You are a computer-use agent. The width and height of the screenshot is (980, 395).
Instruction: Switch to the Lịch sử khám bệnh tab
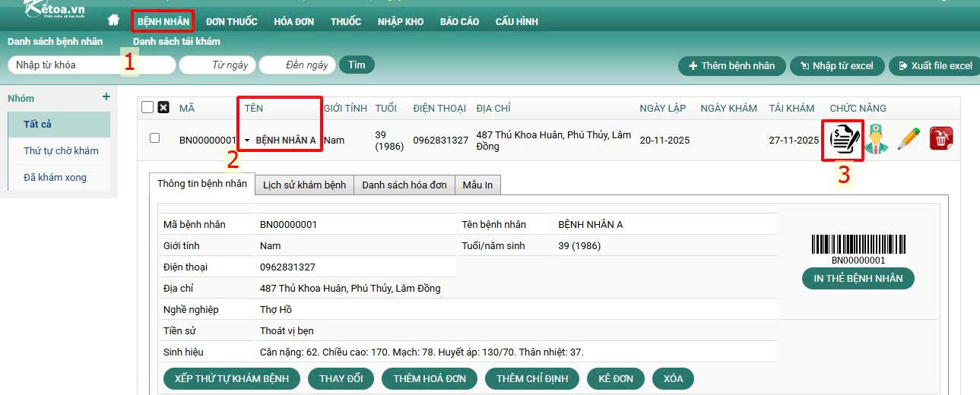(x=304, y=185)
